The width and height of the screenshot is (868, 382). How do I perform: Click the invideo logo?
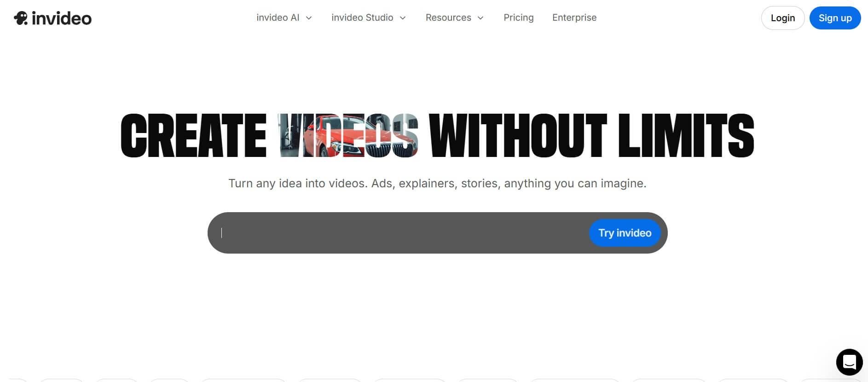coord(52,18)
